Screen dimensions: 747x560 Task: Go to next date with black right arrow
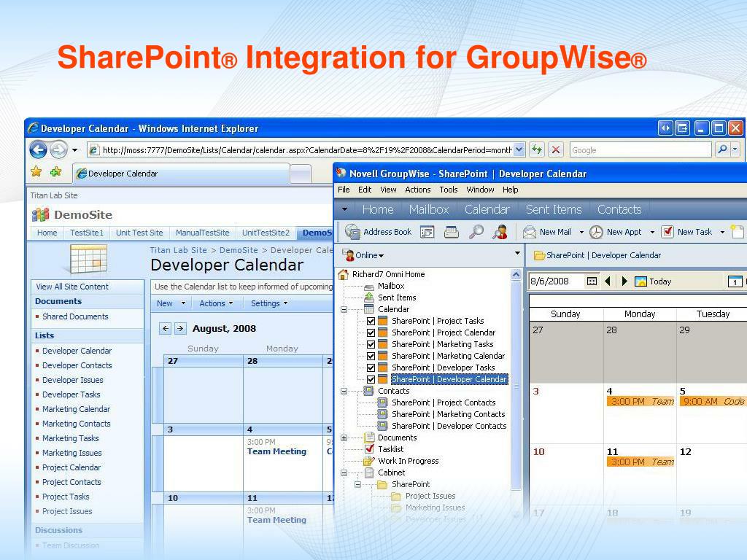(624, 281)
